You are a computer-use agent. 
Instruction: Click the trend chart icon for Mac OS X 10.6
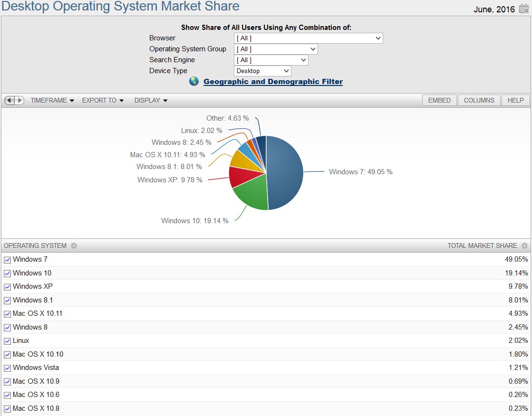pos(7,396)
